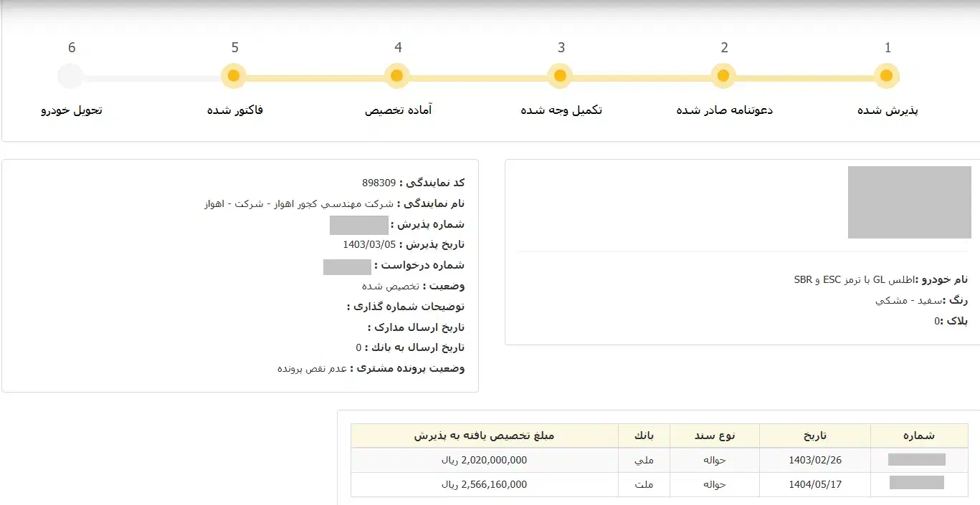Select step 3 «تکمیل وجه شده» circle
This screenshot has height=505, width=980.
(x=560, y=75)
